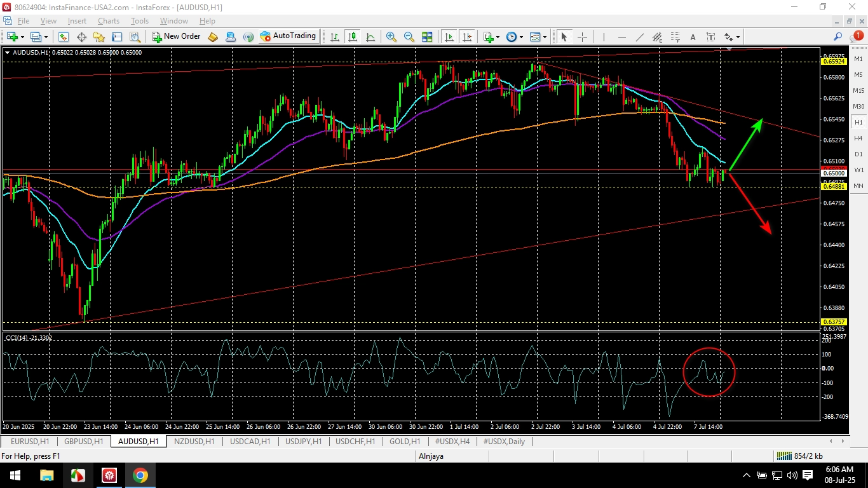This screenshot has height=488, width=868.
Task: Select the Horizontal Line drawing tool
Action: 621,37
